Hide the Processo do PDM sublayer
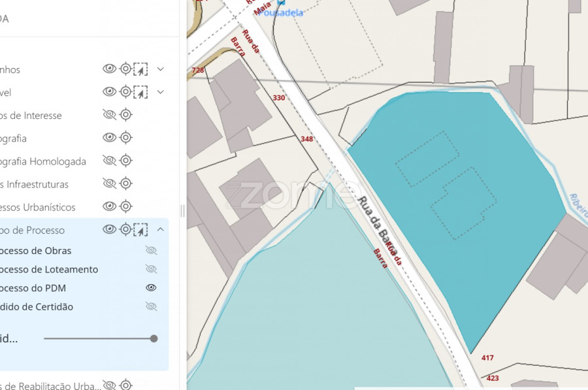The width and height of the screenshot is (588, 390). click(x=151, y=287)
